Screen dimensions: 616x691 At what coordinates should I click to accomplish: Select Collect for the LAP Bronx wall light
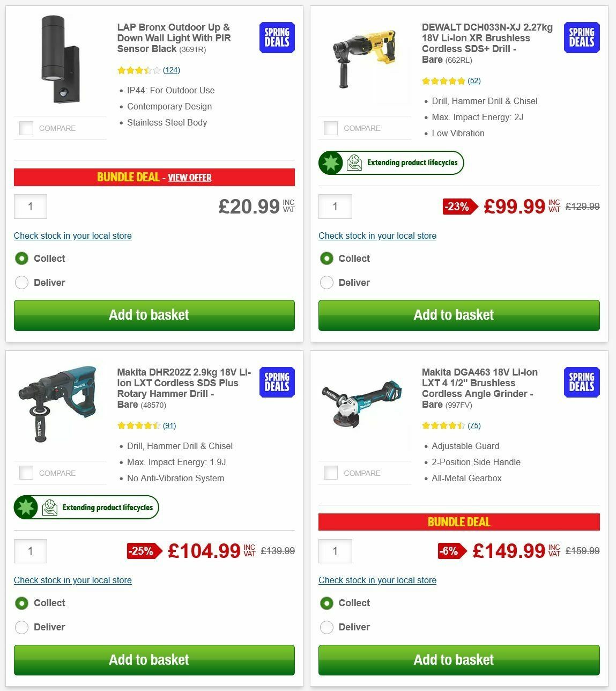tap(21, 258)
